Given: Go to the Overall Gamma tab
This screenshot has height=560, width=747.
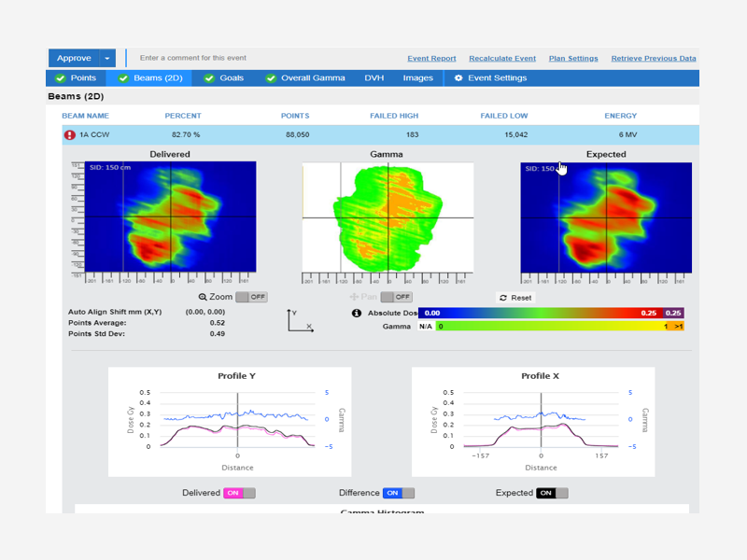Looking at the screenshot, I should tap(305, 78).
